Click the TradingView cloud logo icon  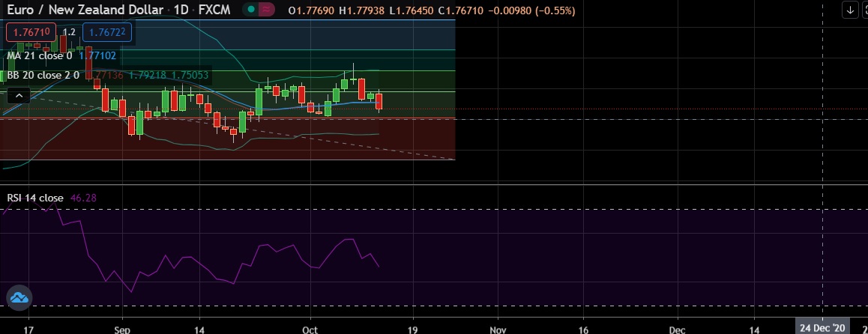pos(19,298)
